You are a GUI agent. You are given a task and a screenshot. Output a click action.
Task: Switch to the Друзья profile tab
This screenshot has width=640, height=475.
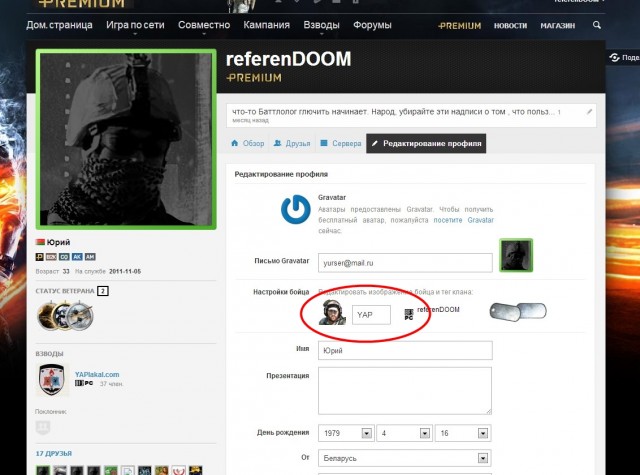tap(292, 144)
